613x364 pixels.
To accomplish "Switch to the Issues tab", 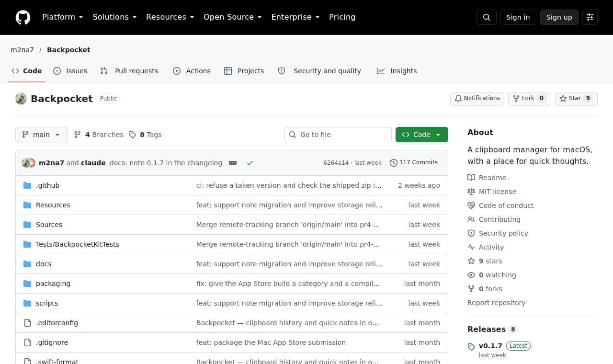I will 70,71.
